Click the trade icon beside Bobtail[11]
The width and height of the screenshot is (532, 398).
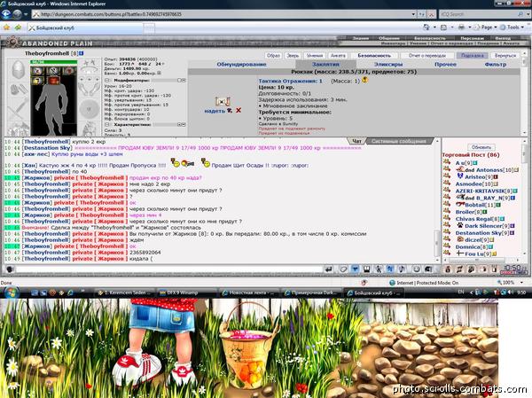tap(447, 204)
